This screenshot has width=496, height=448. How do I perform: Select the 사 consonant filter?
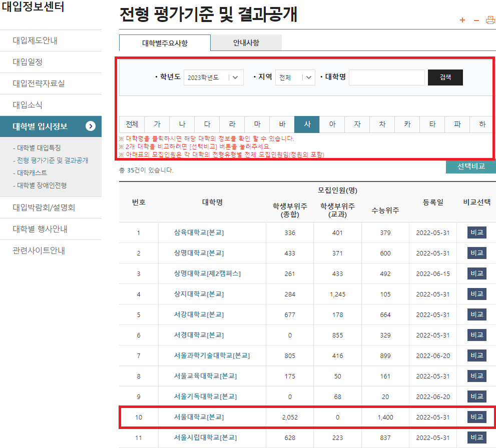[x=307, y=124]
